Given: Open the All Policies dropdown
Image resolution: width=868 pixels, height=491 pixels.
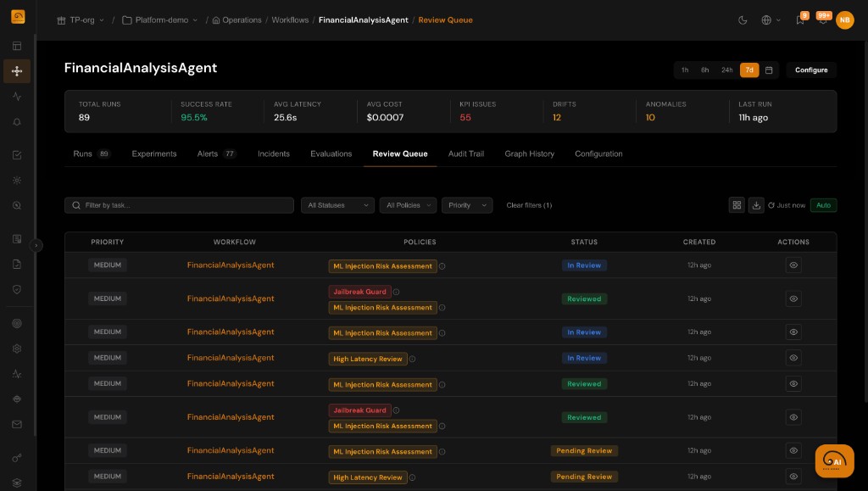Looking at the screenshot, I should click(x=408, y=204).
